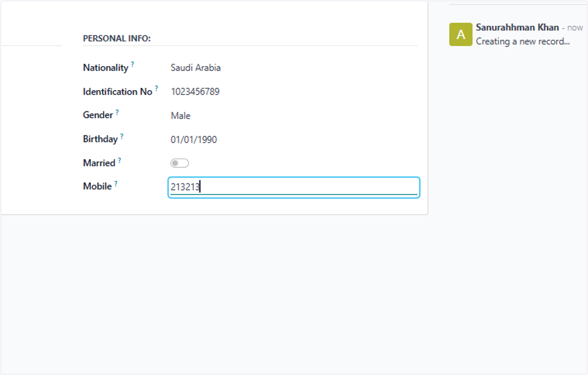The width and height of the screenshot is (588, 375).
Task: Click the Identification No label
Action: pos(118,92)
